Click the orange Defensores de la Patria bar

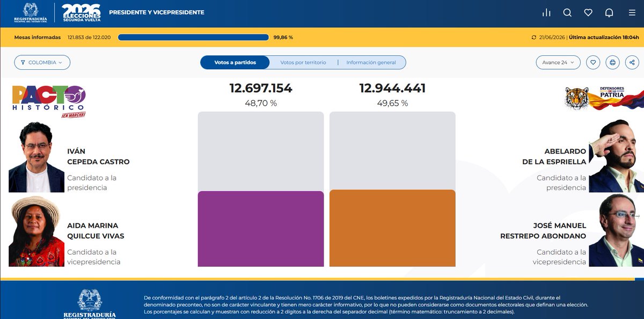[392, 228]
